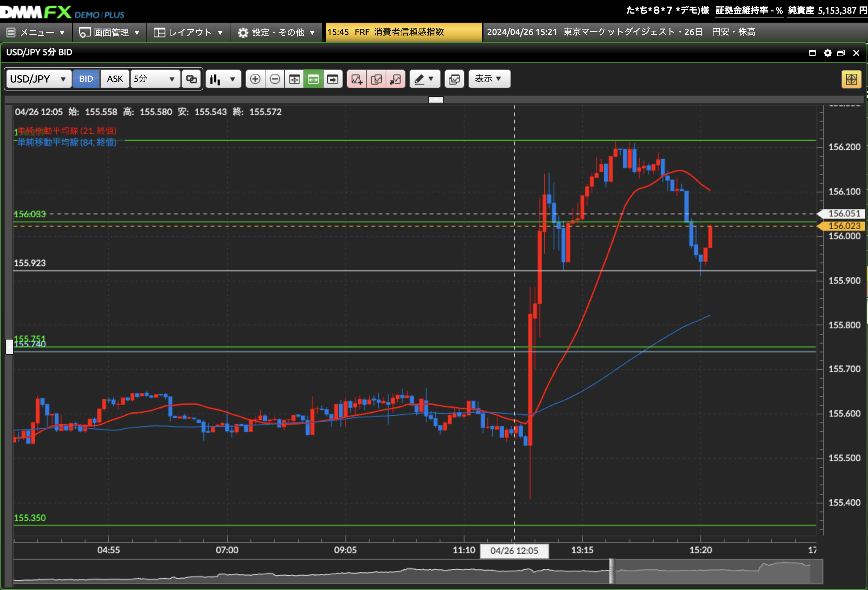Click the overview navigator shaded range
868x590 pixels.
[x=718, y=571]
